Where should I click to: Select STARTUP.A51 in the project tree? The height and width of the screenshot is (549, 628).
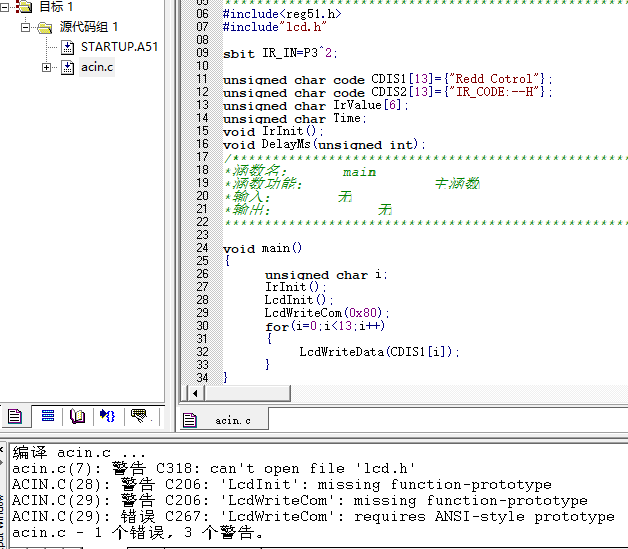(119, 47)
